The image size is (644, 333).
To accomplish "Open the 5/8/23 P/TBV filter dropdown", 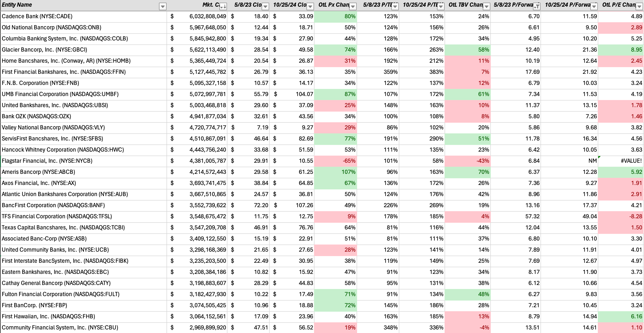I will point(395,6).
